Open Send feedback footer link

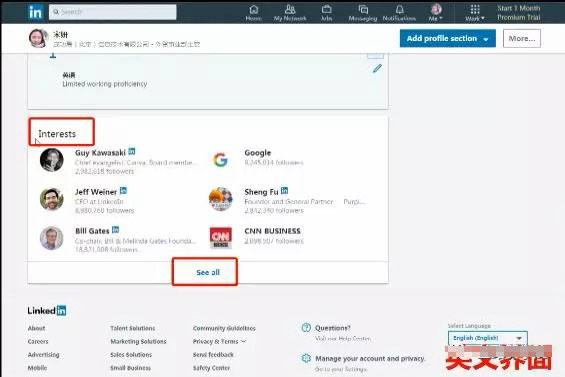point(213,355)
